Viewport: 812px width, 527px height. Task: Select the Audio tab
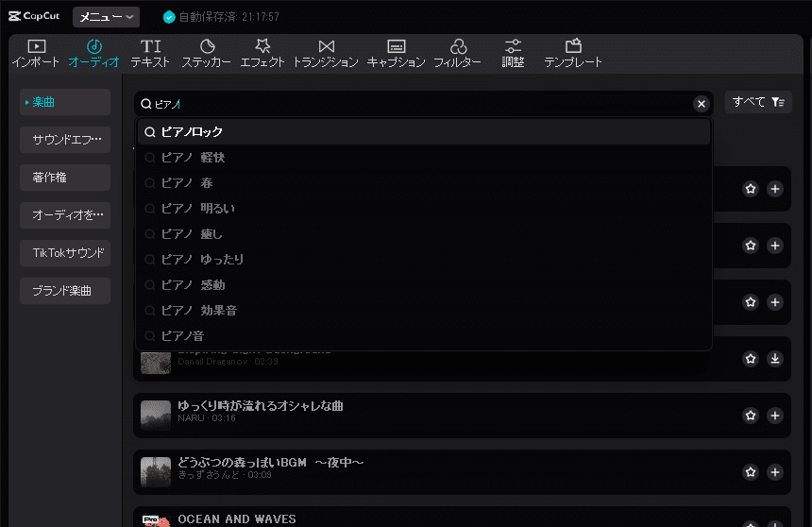(93, 54)
